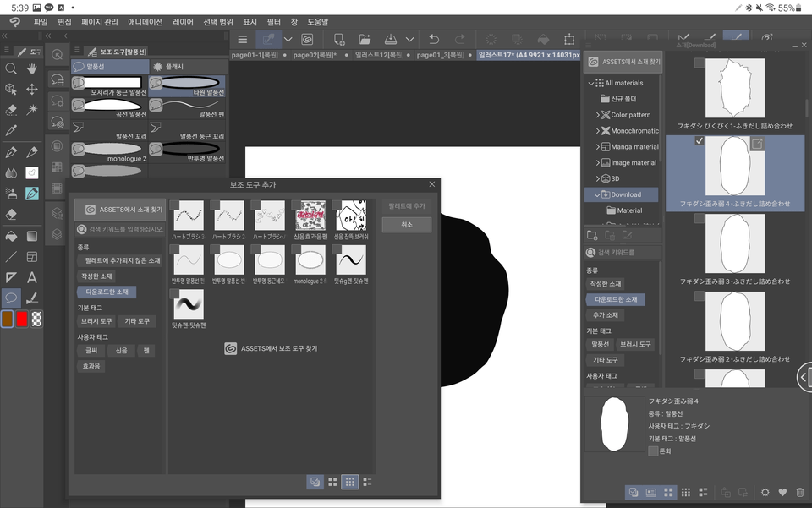Expand the 3D folder

coord(598,178)
